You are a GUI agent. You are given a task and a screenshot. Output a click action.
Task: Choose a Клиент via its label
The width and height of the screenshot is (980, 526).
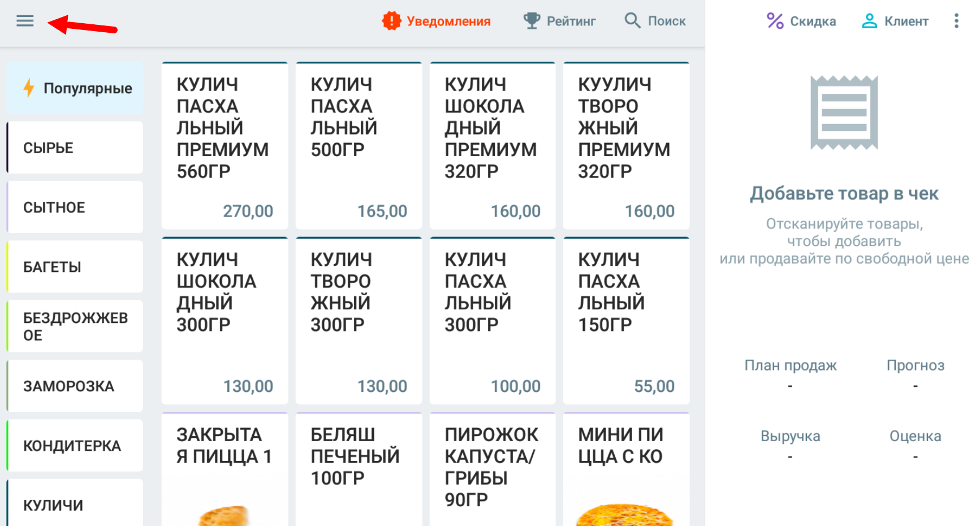click(x=906, y=21)
